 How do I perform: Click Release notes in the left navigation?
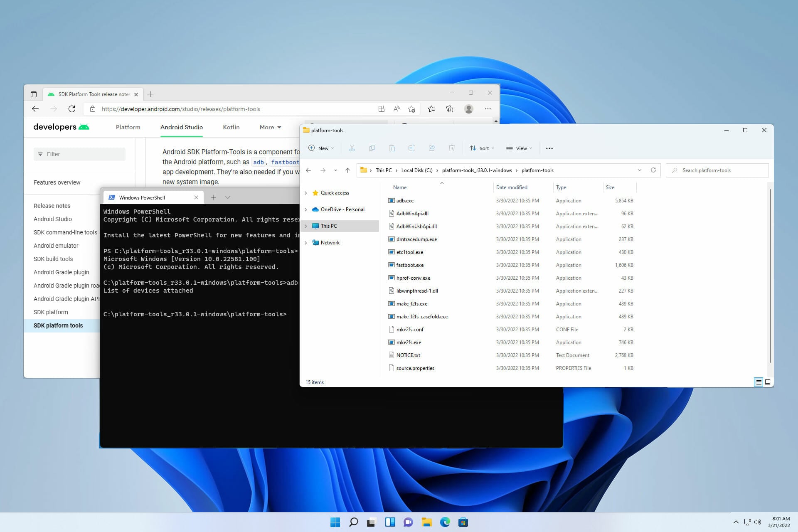pyautogui.click(x=52, y=205)
